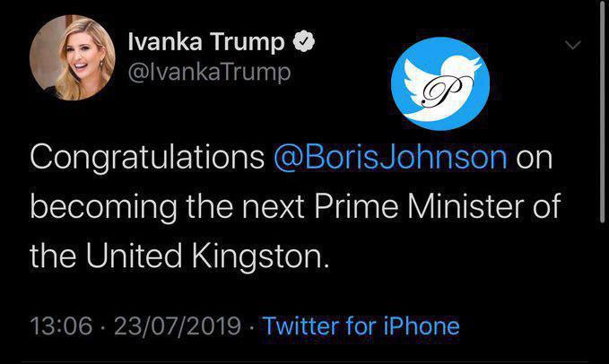
Task: Open the tweet options chevron menu
Action: (x=571, y=45)
